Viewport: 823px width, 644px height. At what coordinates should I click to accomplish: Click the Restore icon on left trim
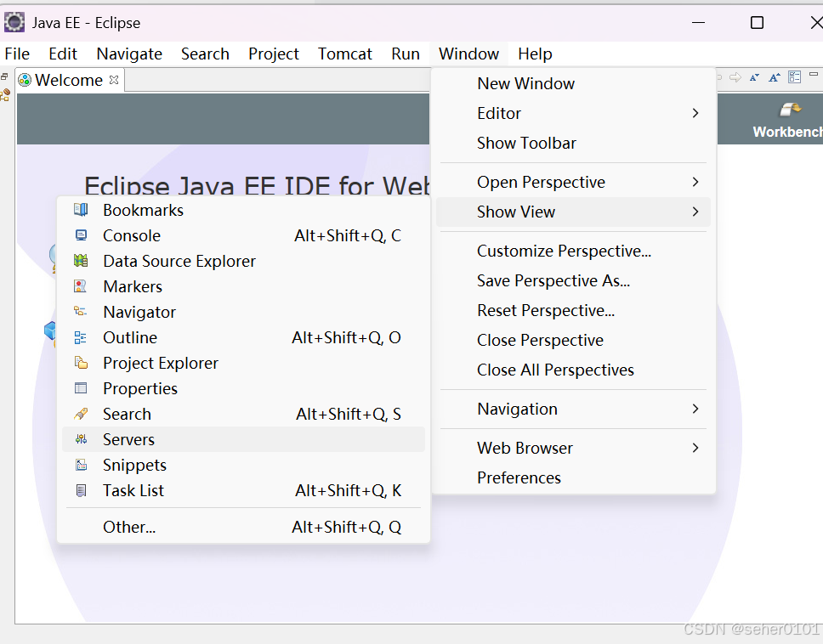click(x=4, y=76)
